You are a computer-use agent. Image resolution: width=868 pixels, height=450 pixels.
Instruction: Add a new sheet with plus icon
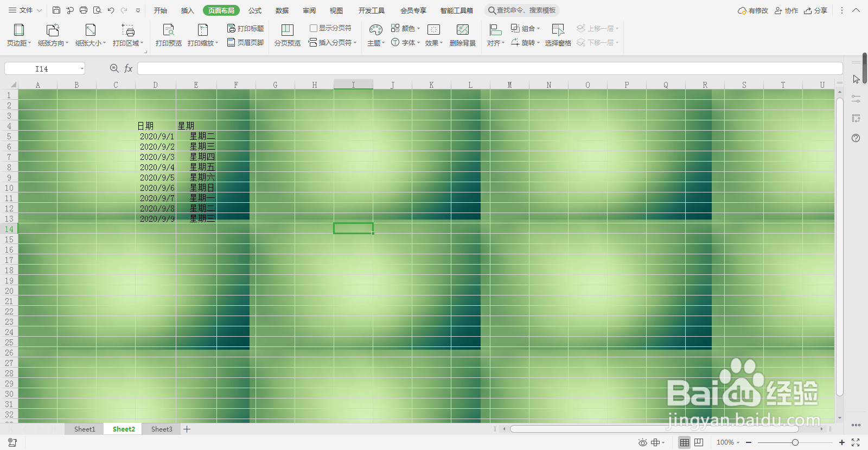tap(187, 429)
